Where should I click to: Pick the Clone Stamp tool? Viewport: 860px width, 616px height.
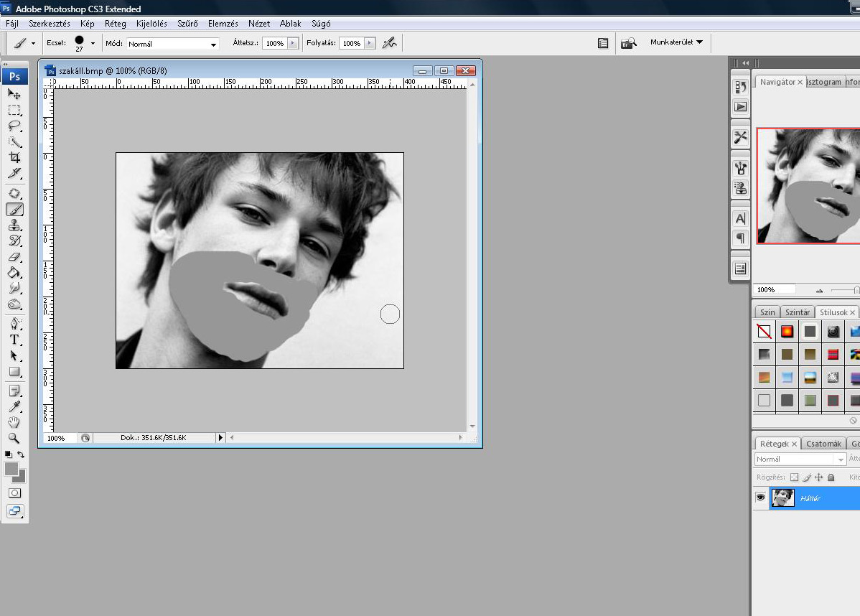point(14,225)
